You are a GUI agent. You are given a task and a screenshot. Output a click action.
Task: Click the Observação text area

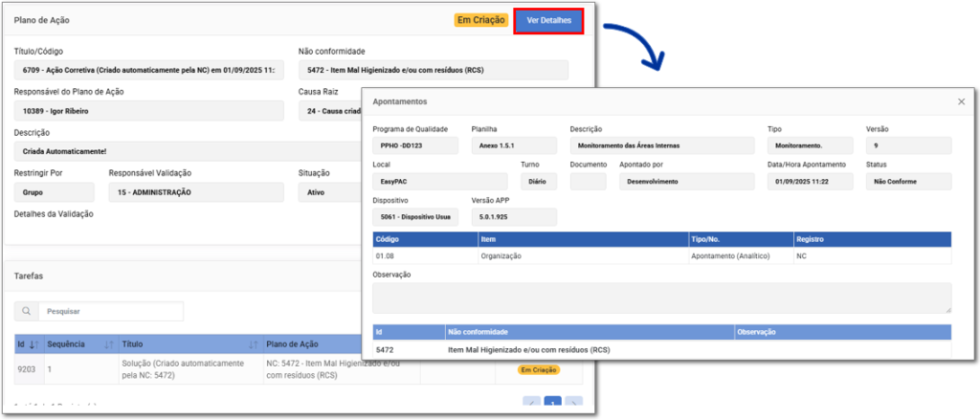pos(661,298)
